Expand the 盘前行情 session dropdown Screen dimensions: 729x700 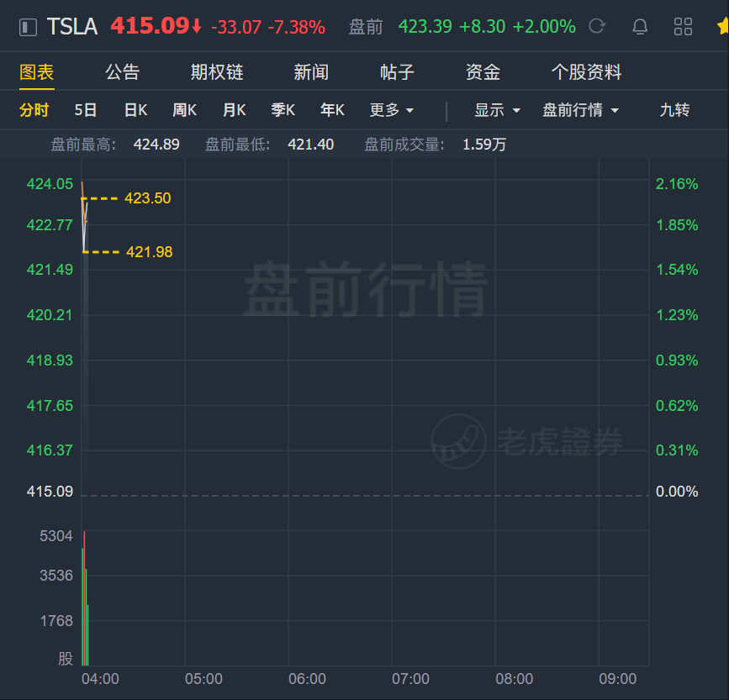click(581, 110)
